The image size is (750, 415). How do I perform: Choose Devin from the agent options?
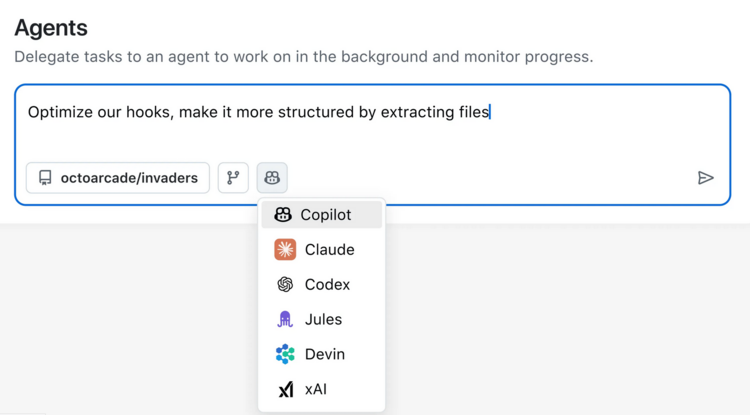pos(324,354)
